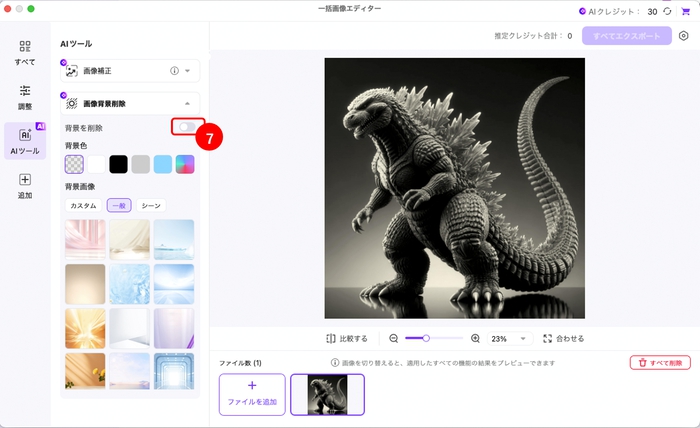Screen dimensions: 700x428
Task: Click 合わせる to fit the image
Action: click(563, 339)
